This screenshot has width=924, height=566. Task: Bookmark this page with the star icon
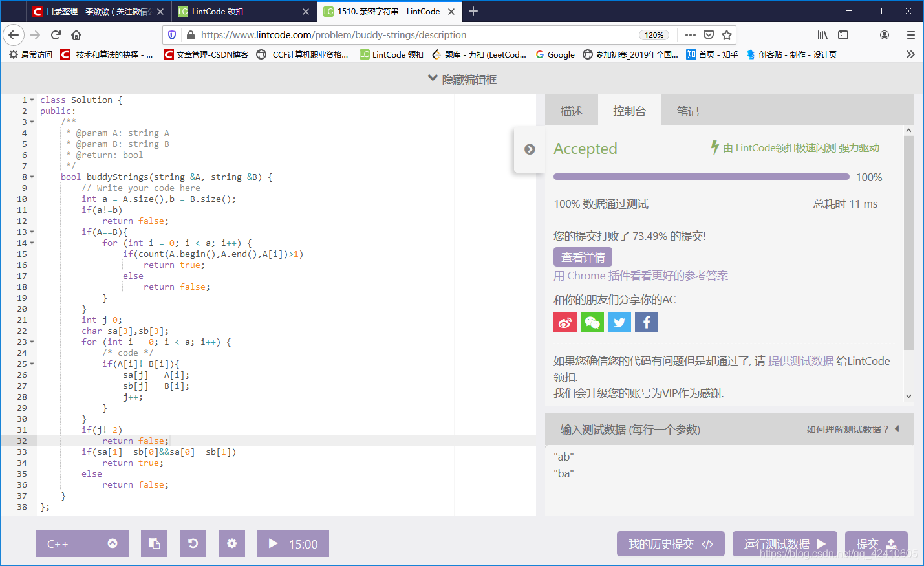725,35
